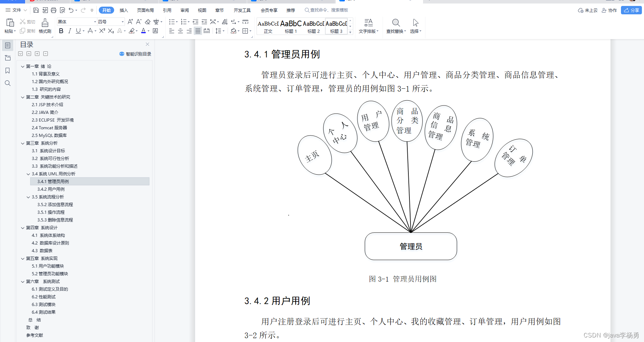Apply Subscript X₂ formatting

111,31
